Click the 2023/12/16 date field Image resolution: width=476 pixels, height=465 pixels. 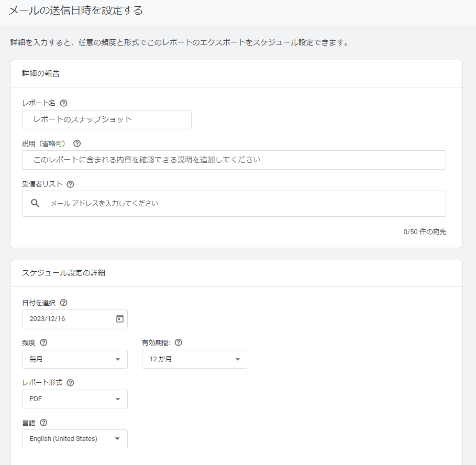(75, 319)
